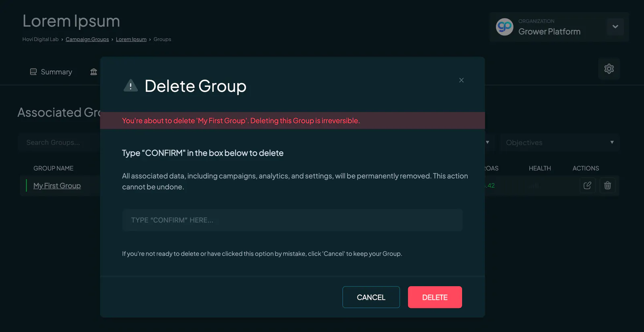The width and height of the screenshot is (644, 332).
Task: Click the Delete Group dialog title
Action: point(196,86)
